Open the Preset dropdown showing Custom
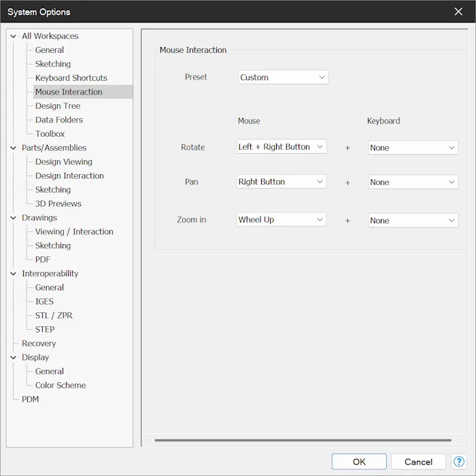This screenshot has width=476, height=476. [284, 77]
